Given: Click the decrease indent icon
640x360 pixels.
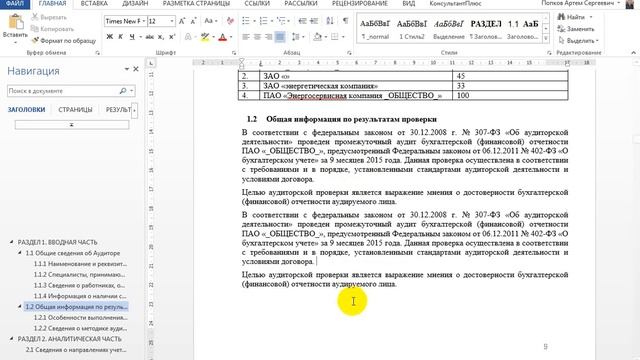Looking at the screenshot, I should pos(302,21).
